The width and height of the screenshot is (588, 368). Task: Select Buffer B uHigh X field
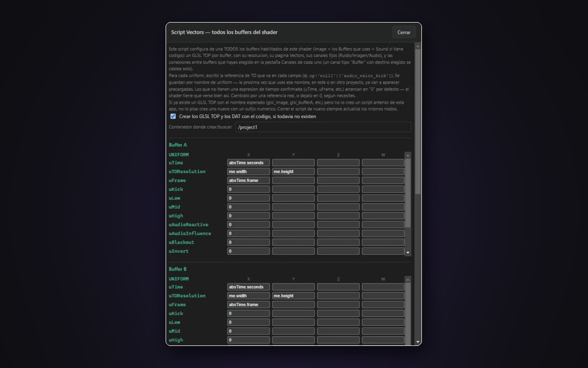coord(248,340)
